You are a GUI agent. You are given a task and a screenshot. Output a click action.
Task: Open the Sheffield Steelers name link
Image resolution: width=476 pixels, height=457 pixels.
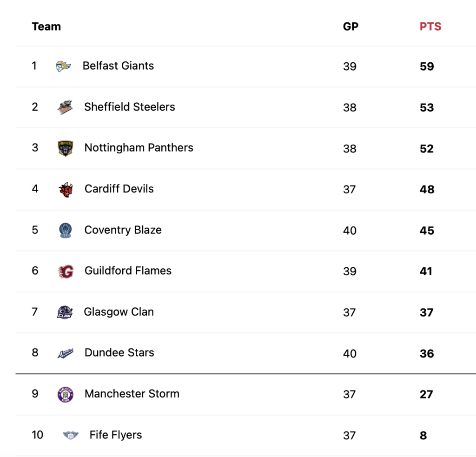[130, 107]
